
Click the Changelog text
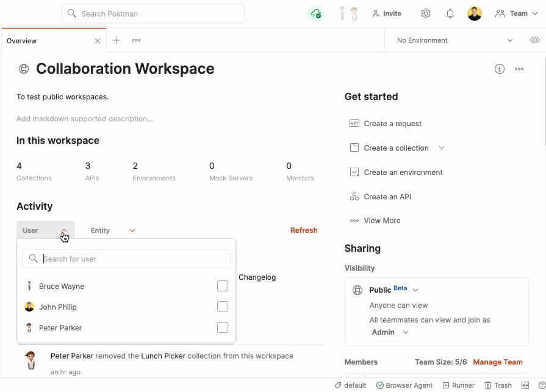[x=257, y=277]
